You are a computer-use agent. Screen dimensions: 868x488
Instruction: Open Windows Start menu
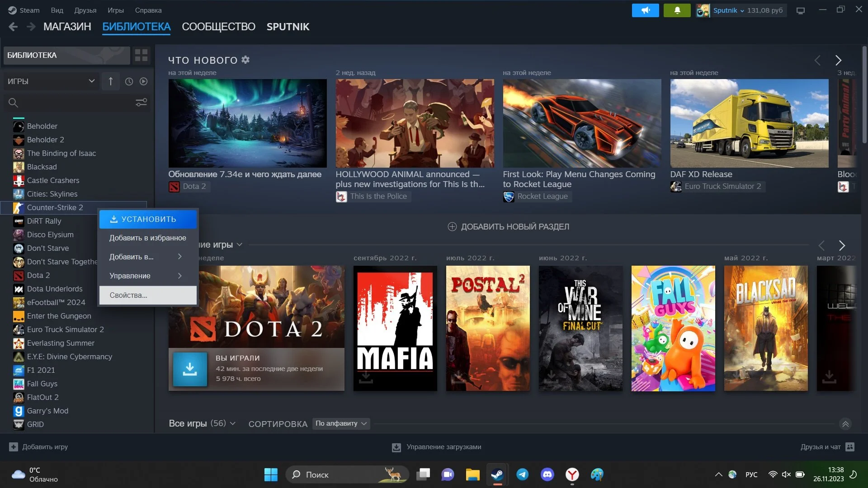tap(271, 474)
